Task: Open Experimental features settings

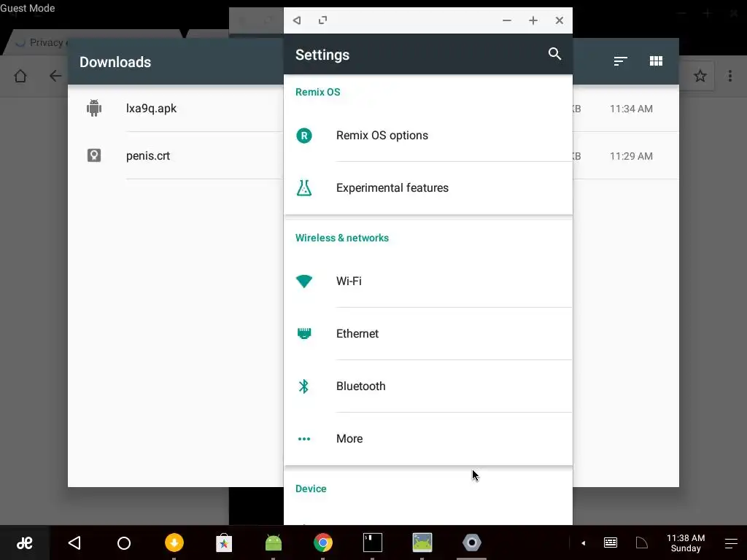Action: (x=427, y=188)
